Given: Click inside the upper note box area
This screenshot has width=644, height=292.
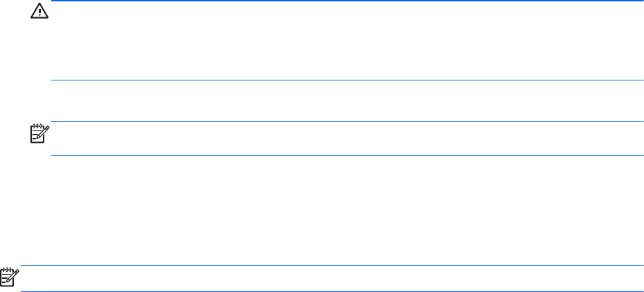Looking at the screenshot, I should [346, 139].
